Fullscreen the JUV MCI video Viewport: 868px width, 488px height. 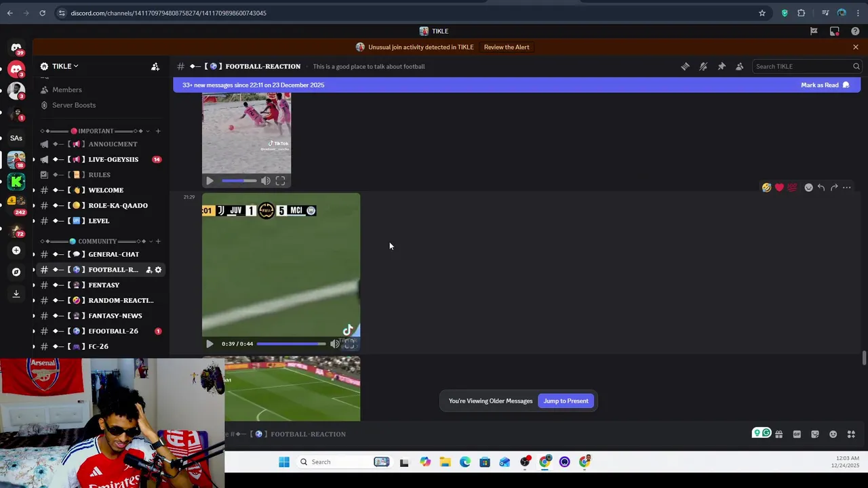click(x=350, y=344)
